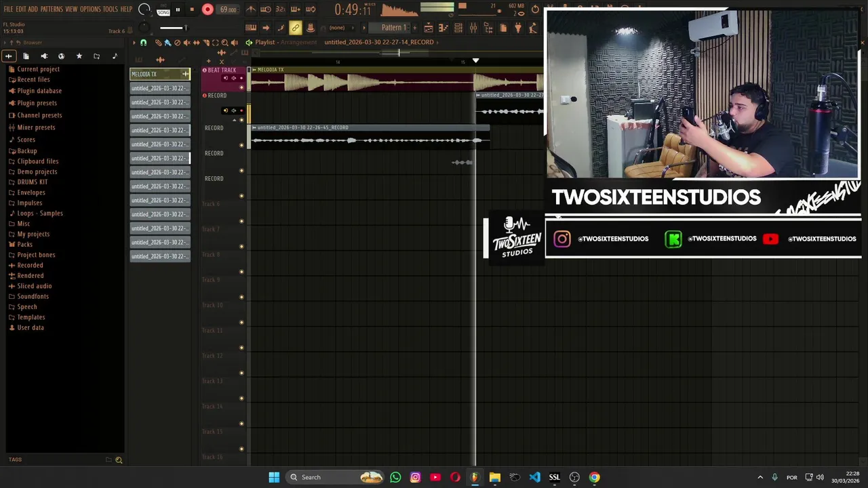This screenshot has width=868, height=488.
Task: Open the ADD menu
Action: click(x=33, y=9)
